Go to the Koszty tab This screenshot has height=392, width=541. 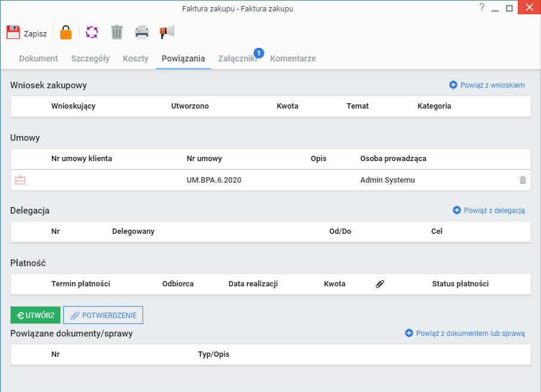[135, 58]
